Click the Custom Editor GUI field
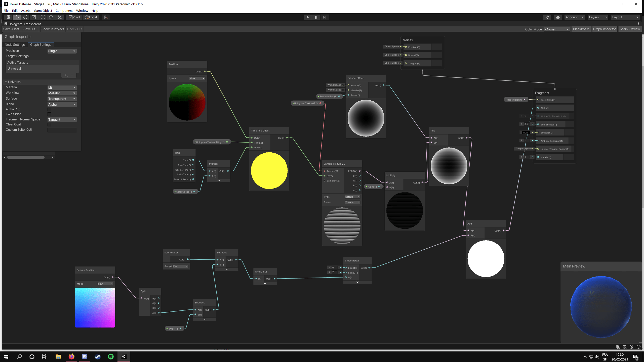644x362 pixels. (62, 130)
